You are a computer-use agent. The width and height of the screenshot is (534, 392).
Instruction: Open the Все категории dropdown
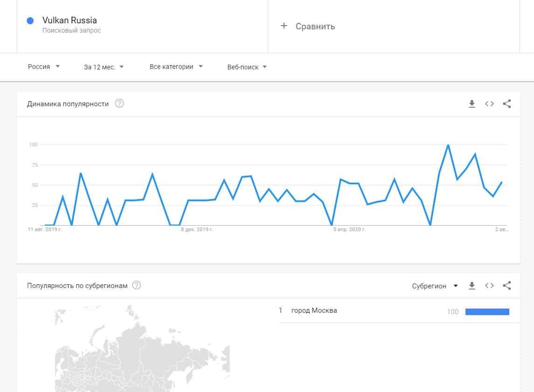pos(176,67)
